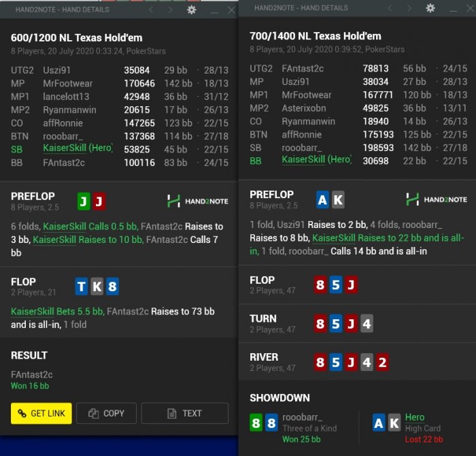
Task: Click the GET LINK button
Action: coord(41,413)
